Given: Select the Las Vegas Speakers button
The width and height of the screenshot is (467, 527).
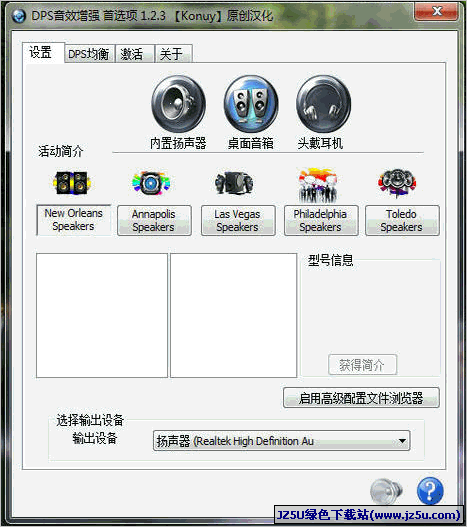Looking at the screenshot, I should 238,220.
